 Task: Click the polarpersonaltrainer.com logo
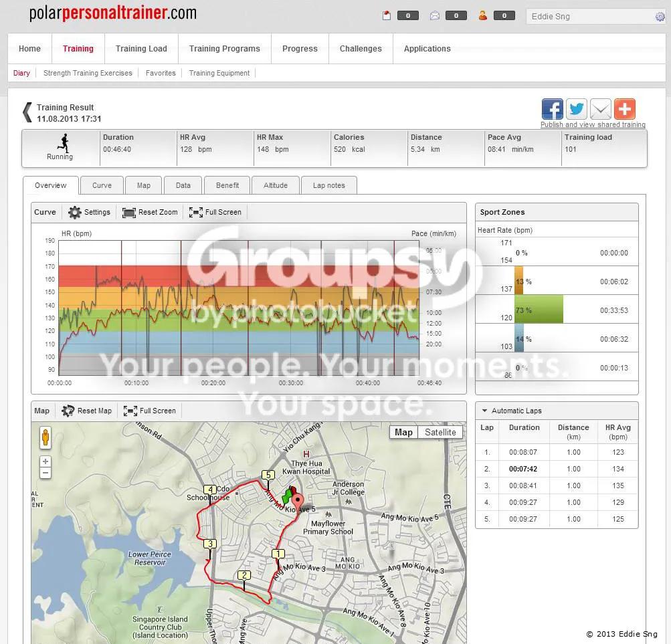pos(113,13)
